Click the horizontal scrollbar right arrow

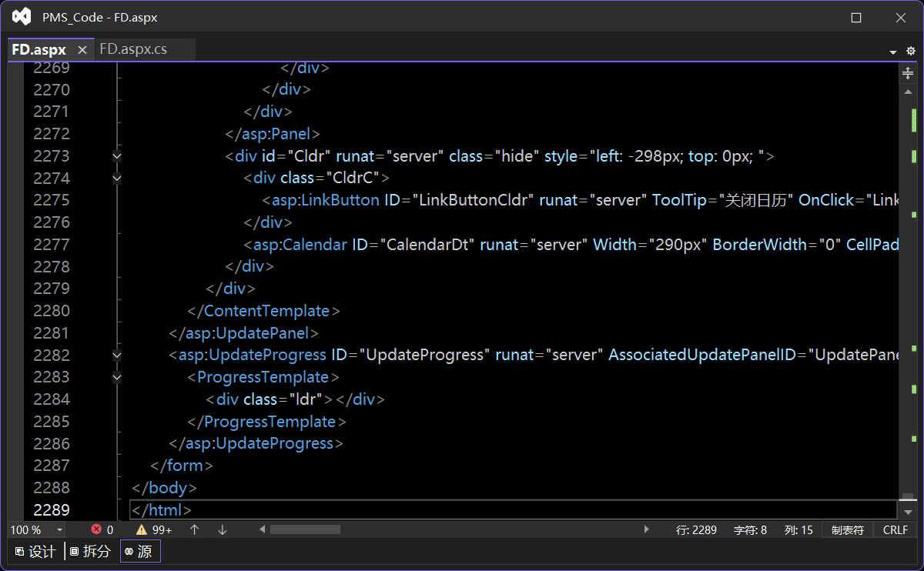[646, 529]
